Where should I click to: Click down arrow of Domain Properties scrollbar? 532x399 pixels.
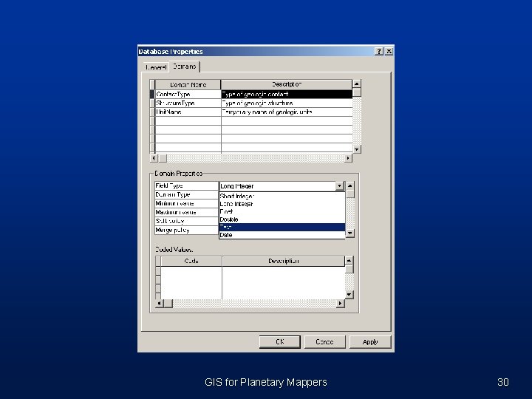click(x=350, y=233)
